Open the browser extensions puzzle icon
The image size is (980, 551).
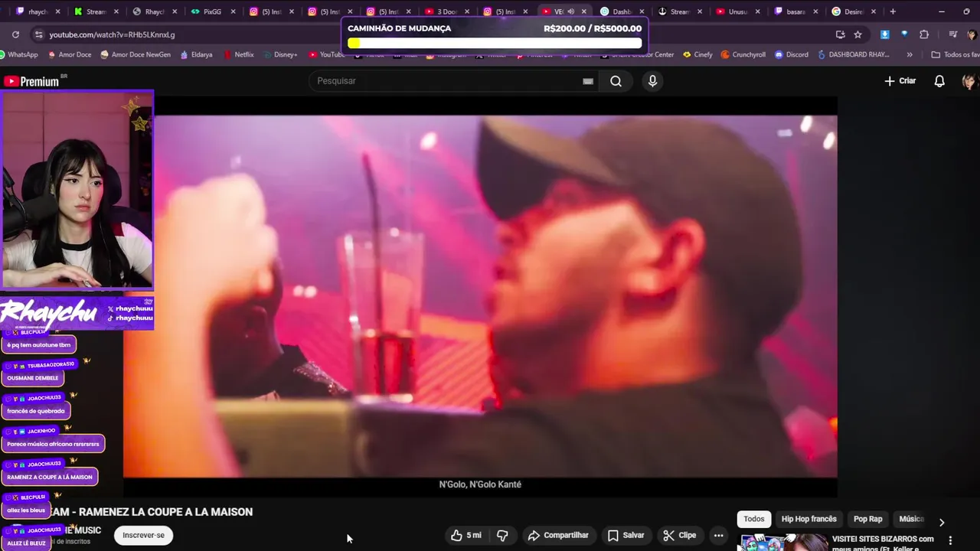[x=924, y=34]
